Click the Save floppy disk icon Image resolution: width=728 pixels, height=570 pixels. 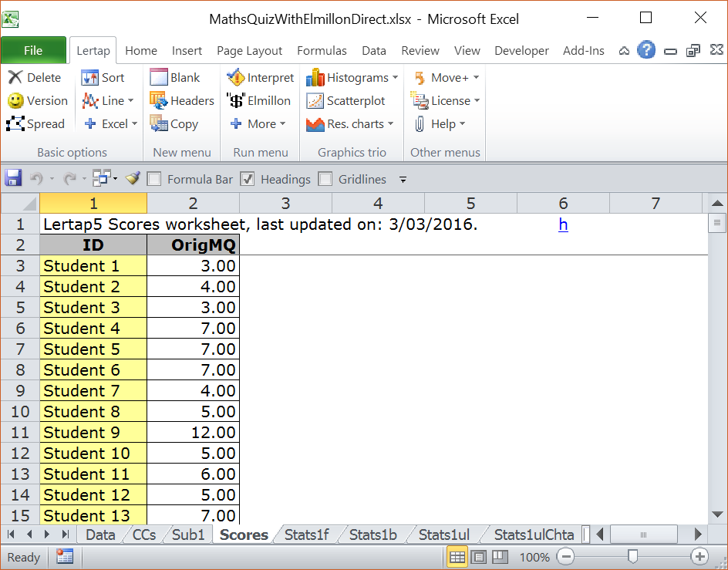13,179
